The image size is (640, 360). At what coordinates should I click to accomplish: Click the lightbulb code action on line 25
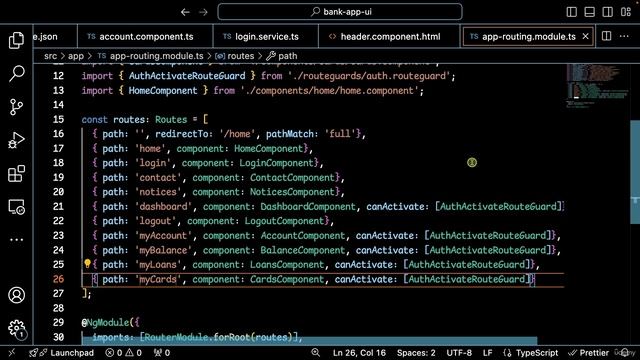tap(87, 264)
